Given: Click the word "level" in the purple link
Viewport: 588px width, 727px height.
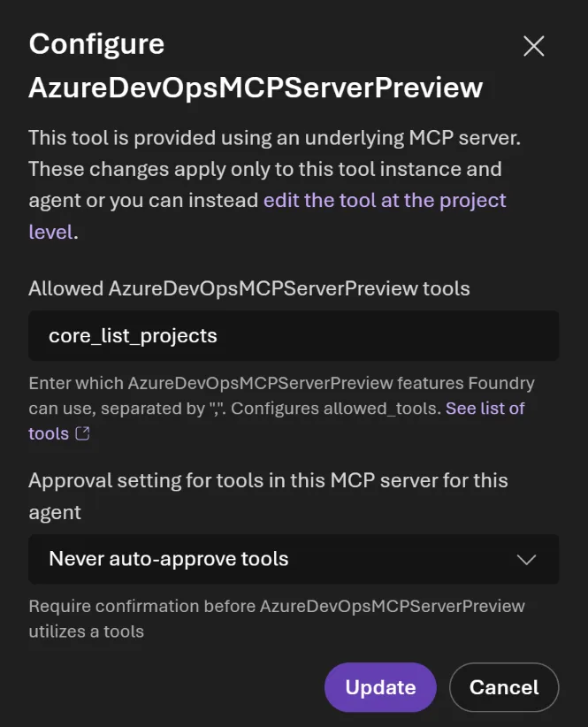Looking at the screenshot, I should tap(50, 232).
